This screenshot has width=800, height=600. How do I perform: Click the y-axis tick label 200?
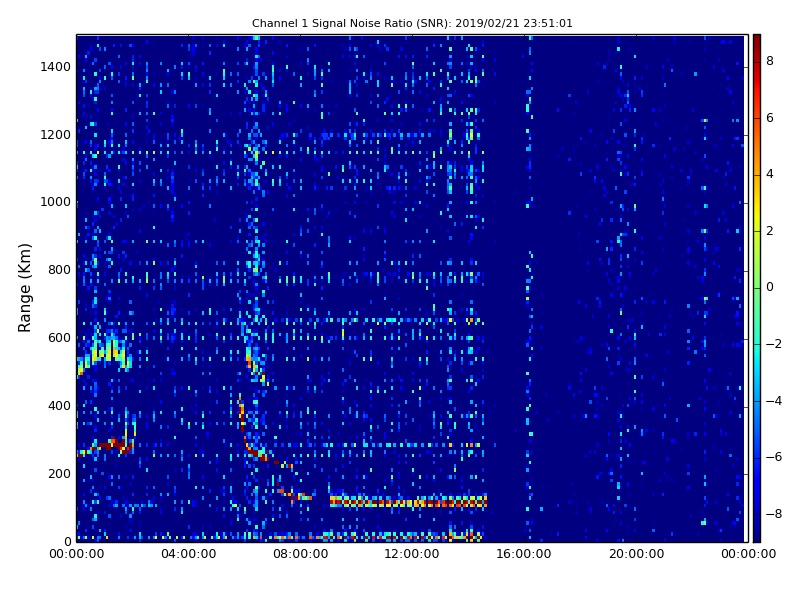point(60,473)
